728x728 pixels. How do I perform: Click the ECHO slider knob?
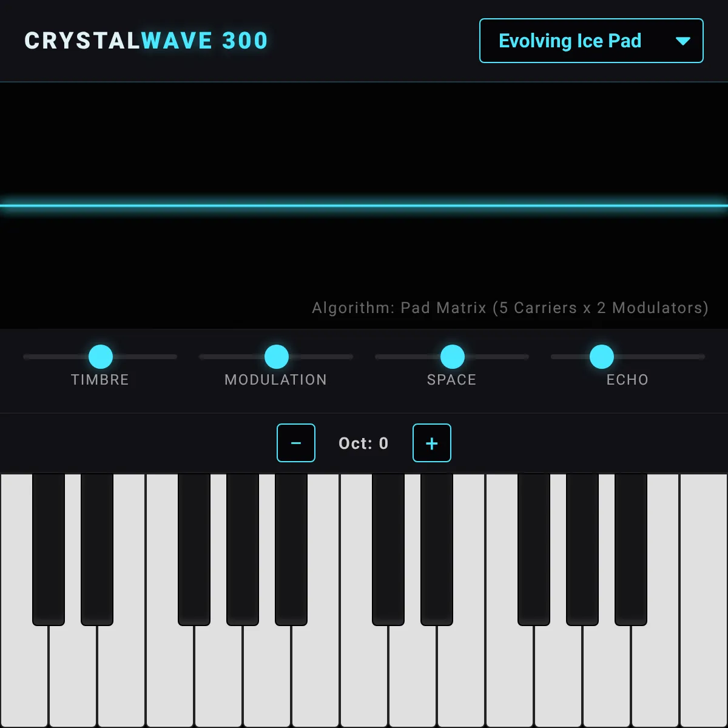602,357
